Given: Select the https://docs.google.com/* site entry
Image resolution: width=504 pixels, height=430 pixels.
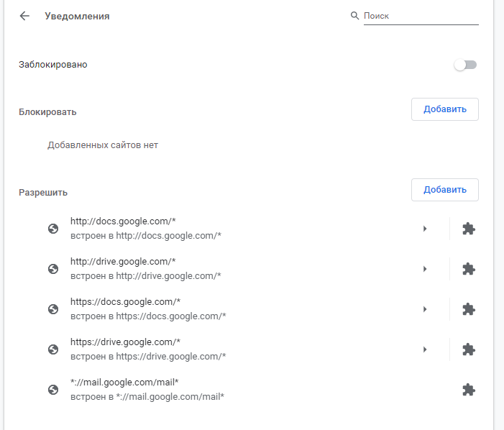Looking at the screenshot, I should pos(148,308).
